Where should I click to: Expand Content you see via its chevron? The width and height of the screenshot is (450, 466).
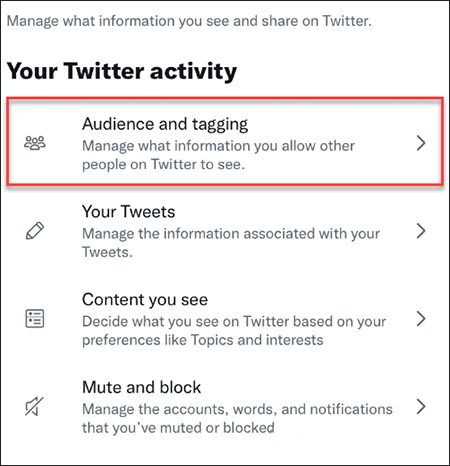click(x=421, y=319)
